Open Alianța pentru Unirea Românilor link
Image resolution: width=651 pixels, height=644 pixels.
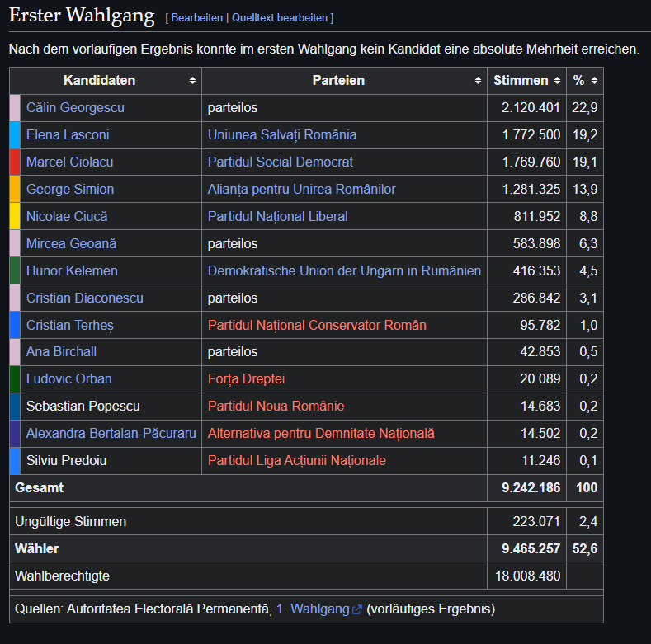pyautogui.click(x=301, y=189)
